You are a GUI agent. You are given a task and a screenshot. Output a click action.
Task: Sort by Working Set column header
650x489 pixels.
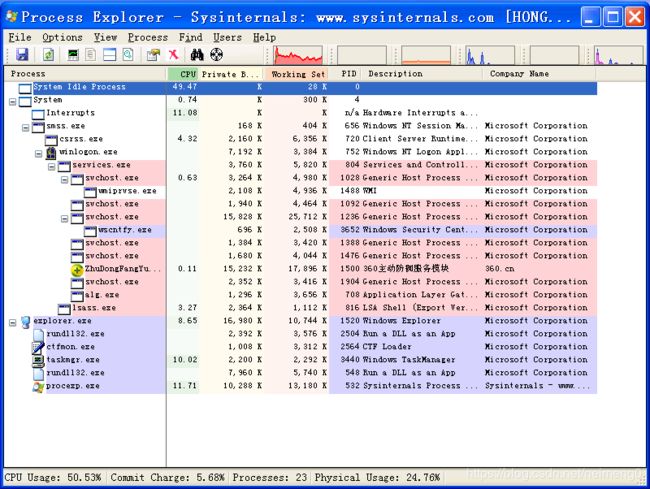tap(296, 74)
